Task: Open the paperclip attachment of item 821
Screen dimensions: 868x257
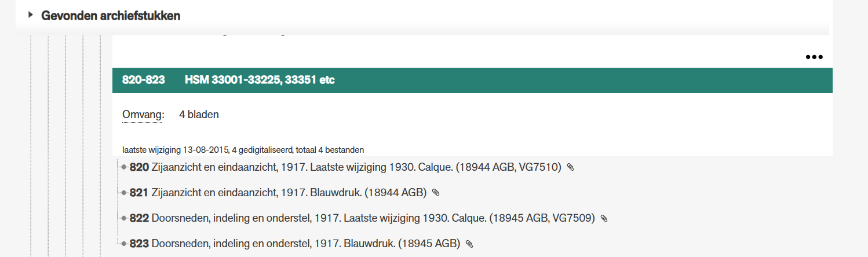Action: point(436,193)
